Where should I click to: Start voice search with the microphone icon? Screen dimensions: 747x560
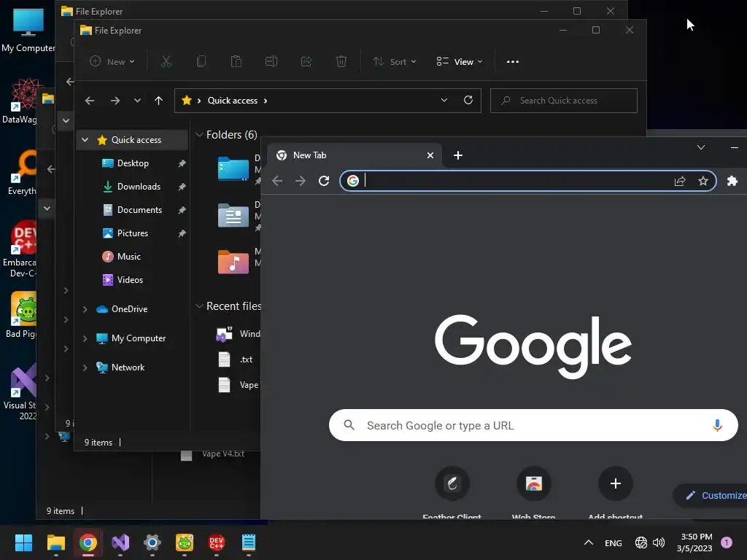coord(717,425)
